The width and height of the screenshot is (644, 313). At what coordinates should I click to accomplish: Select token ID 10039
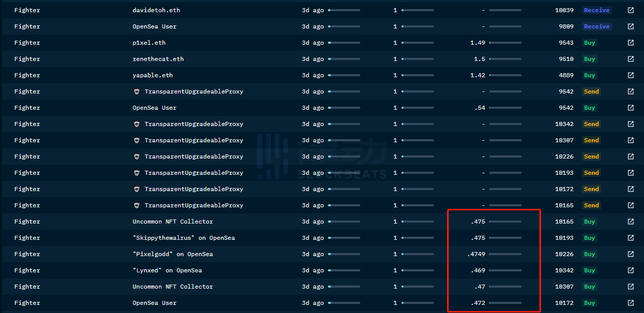click(x=564, y=10)
